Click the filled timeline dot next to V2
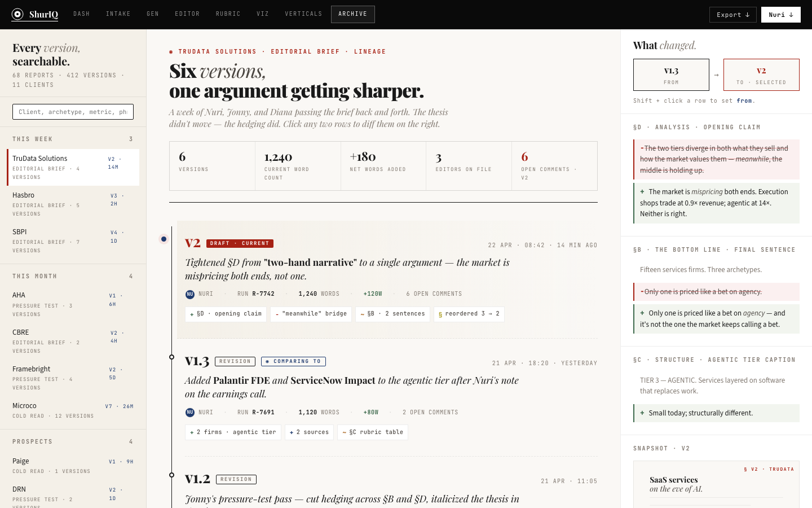812x508 pixels. click(x=164, y=239)
